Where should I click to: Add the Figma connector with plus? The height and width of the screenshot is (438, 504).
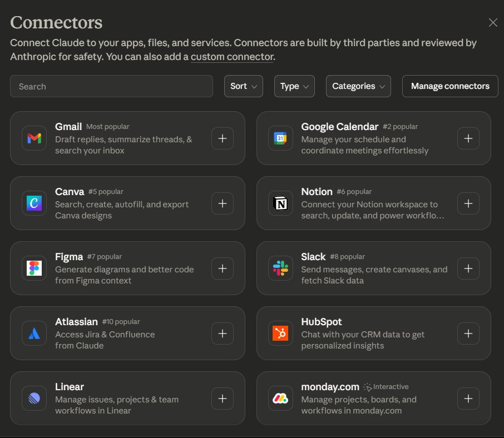pos(223,268)
